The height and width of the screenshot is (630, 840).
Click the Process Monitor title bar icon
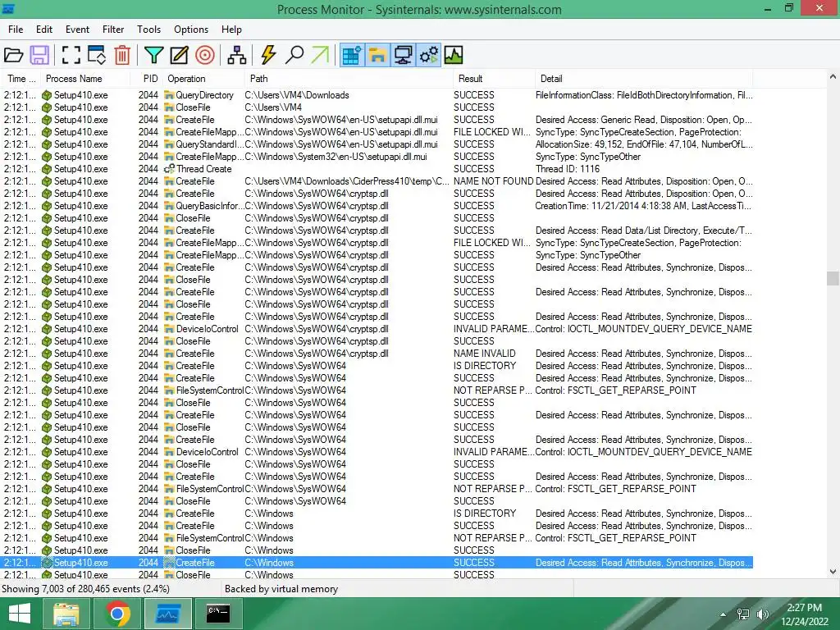[8, 8]
